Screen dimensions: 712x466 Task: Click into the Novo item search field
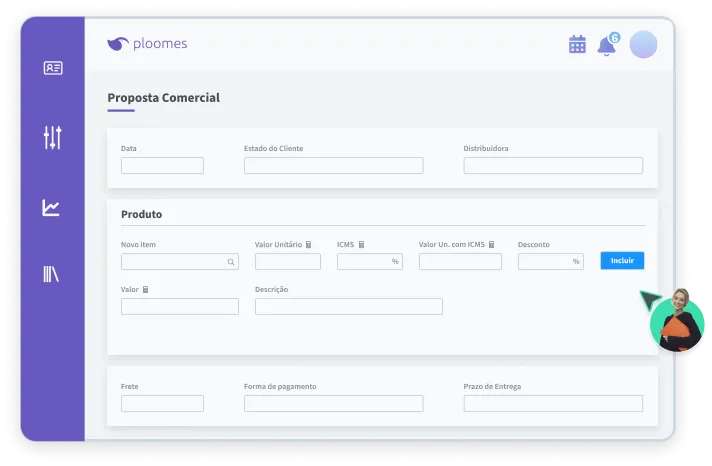(180, 262)
